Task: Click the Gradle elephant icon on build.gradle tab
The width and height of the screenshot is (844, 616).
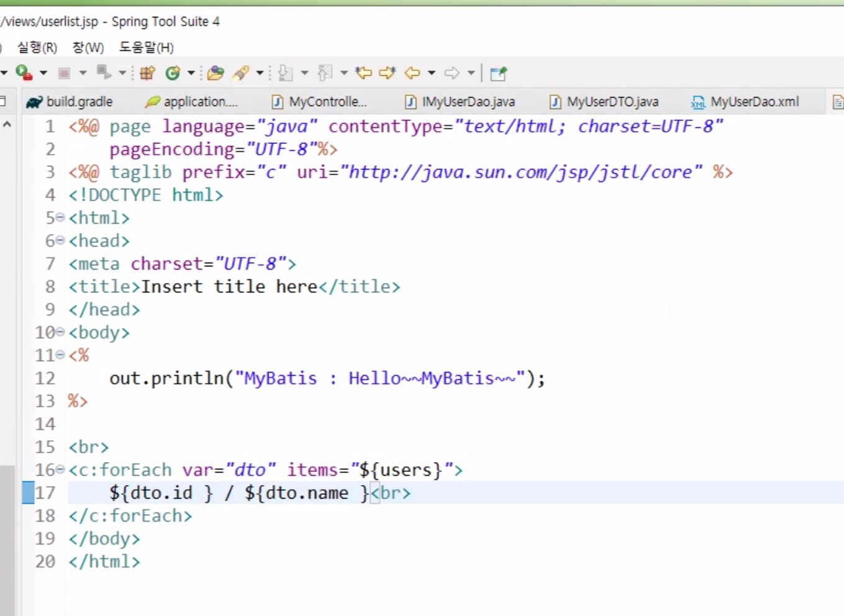Action: pos(34,102)
